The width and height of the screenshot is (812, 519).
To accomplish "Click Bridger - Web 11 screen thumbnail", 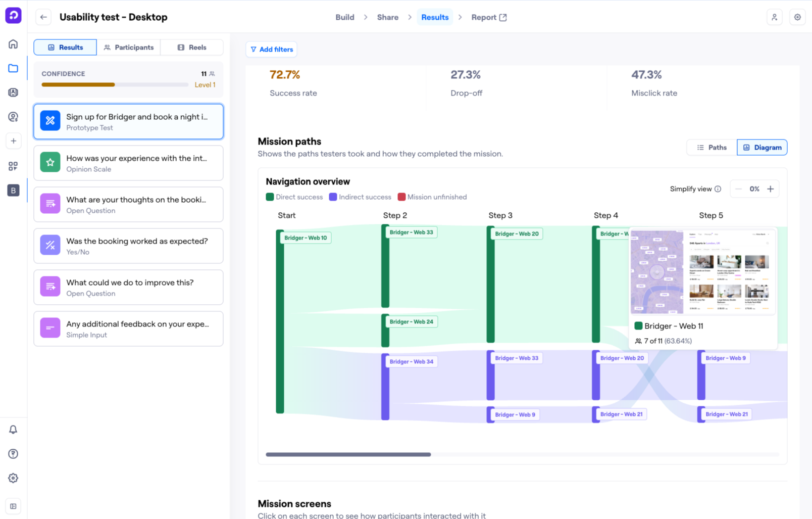I will click(x=702, y=272).
